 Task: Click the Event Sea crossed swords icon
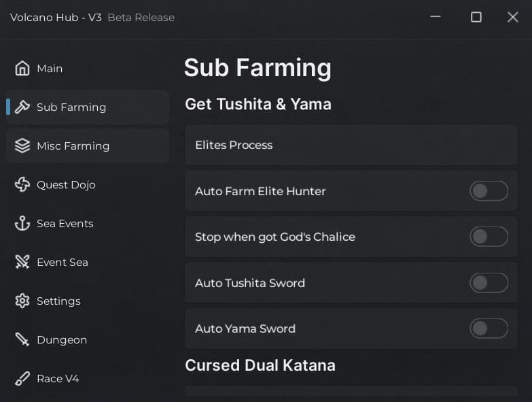point(22,263)
